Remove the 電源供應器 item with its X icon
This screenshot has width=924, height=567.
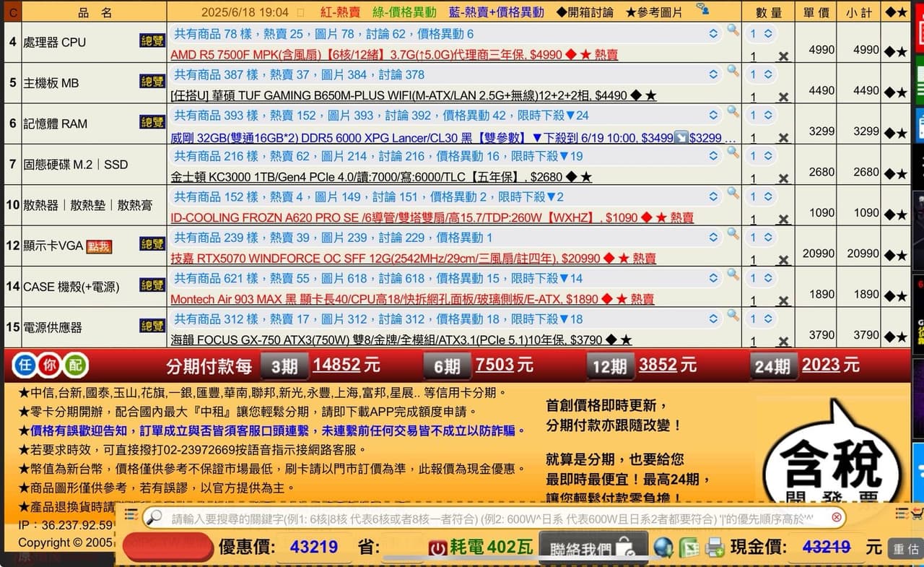(x=783, y=342)
